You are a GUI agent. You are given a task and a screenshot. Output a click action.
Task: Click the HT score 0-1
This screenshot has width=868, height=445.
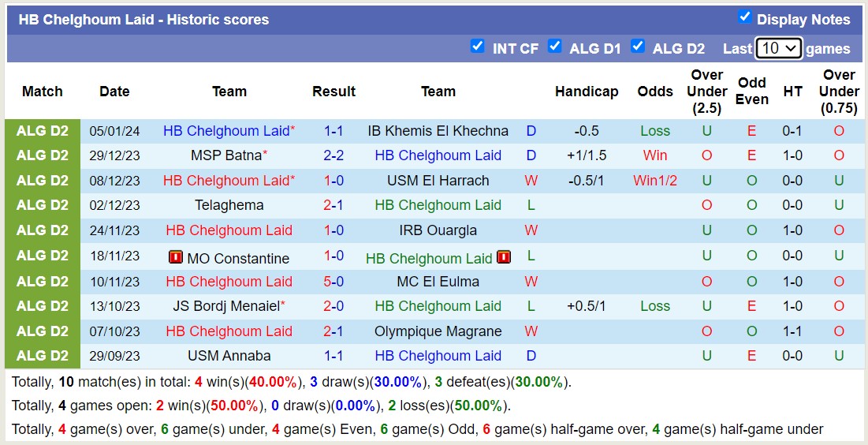point(793,131)
